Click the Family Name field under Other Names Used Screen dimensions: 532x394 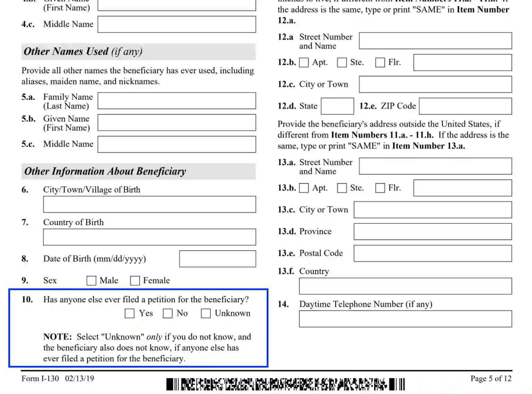pyautogui.click(x=176, y=101)
